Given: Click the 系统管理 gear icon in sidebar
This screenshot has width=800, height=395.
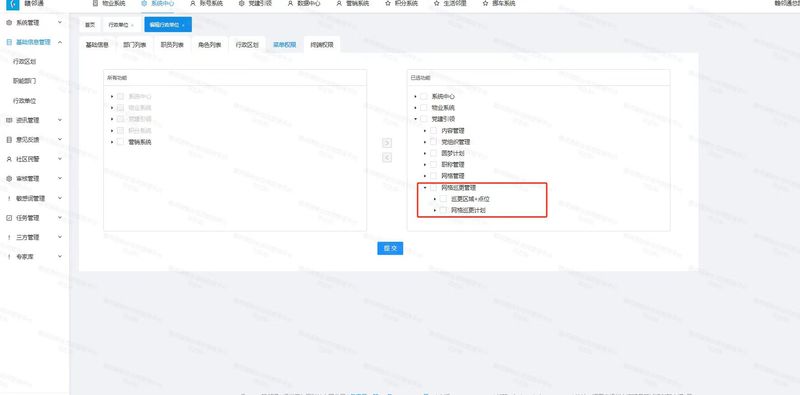Looking at the screenshot, I should [x=9, y=23].
